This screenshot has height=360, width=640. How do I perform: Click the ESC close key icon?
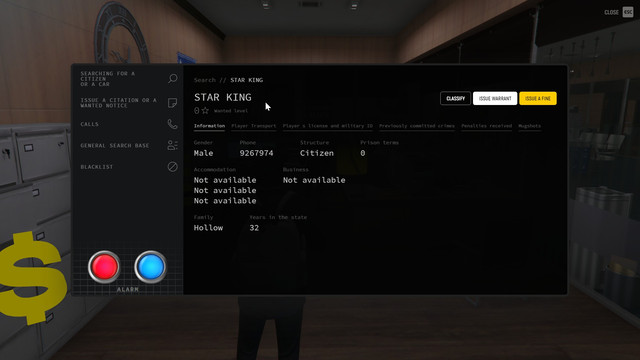tap(628, 12)
